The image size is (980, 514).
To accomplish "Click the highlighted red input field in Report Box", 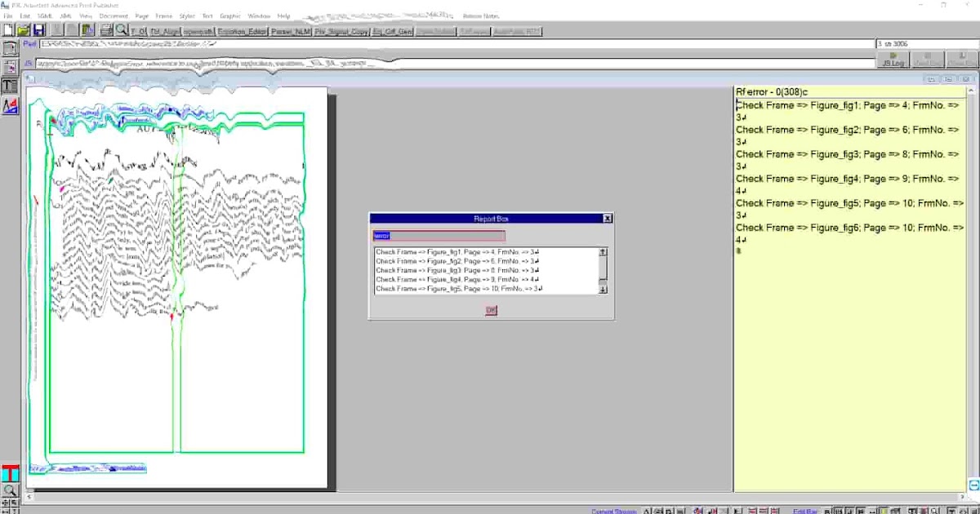I will (x=439, y=234).
